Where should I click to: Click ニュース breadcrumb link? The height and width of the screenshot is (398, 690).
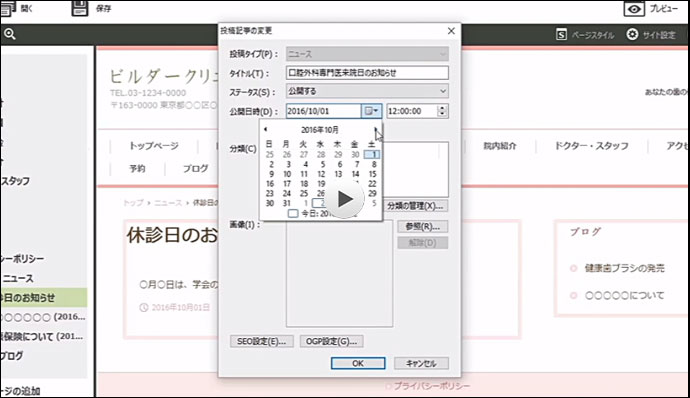click(x=168, y=203)
